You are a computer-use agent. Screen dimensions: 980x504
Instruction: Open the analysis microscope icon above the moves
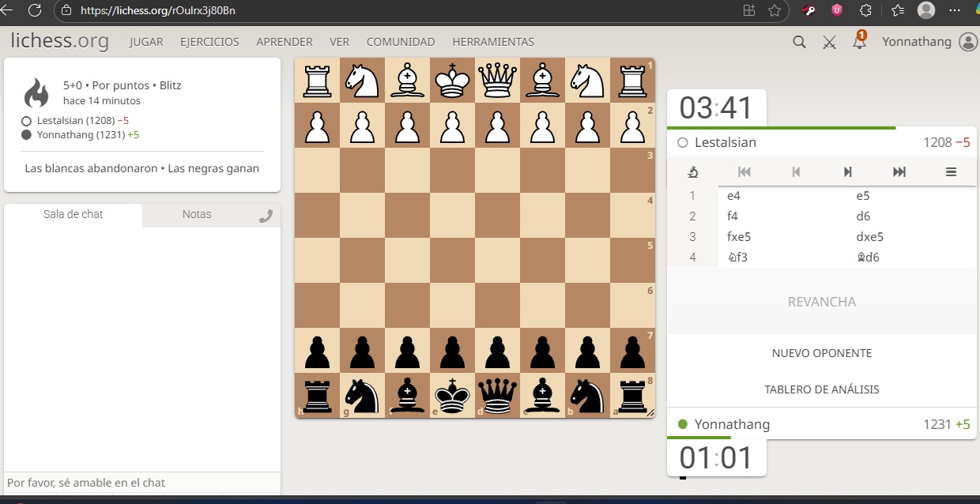click(x=693, y=172)
